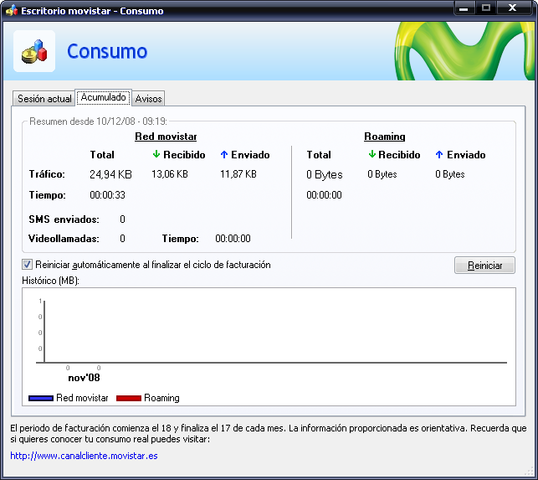Click the title bar application icon

pyautogui.click(x=12, y=11)
